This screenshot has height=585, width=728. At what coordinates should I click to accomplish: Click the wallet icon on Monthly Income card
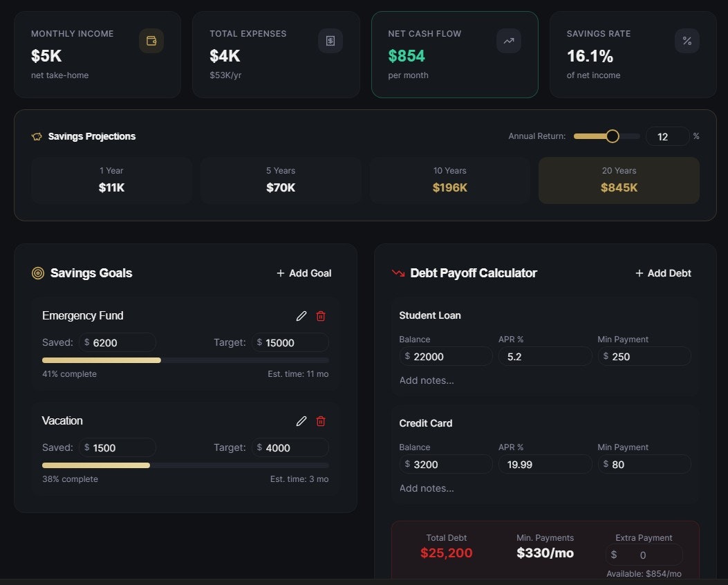[151, 41]
